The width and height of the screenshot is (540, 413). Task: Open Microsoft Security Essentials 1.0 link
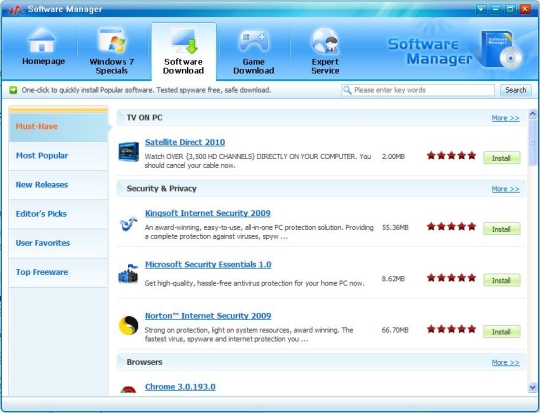208,265
